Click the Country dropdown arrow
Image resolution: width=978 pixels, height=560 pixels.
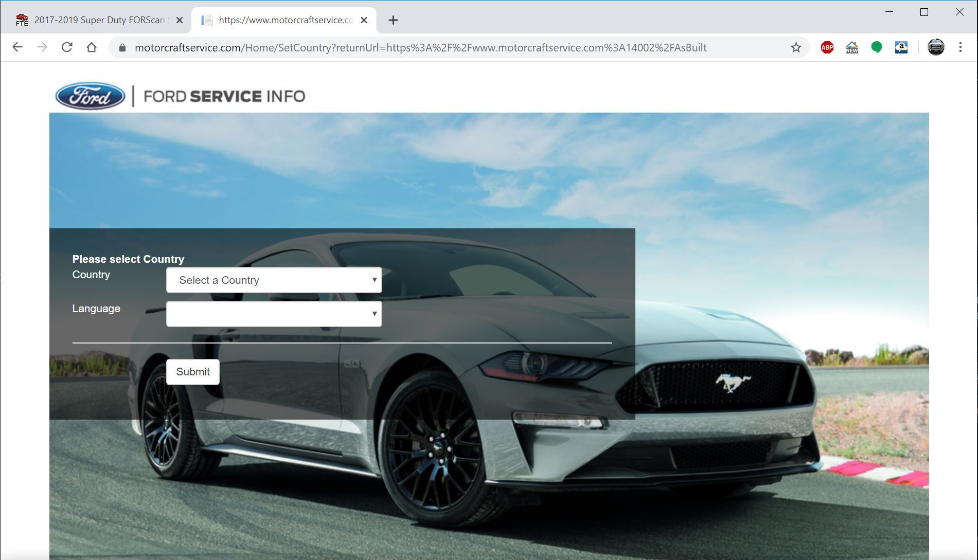[x=374, y=280]
